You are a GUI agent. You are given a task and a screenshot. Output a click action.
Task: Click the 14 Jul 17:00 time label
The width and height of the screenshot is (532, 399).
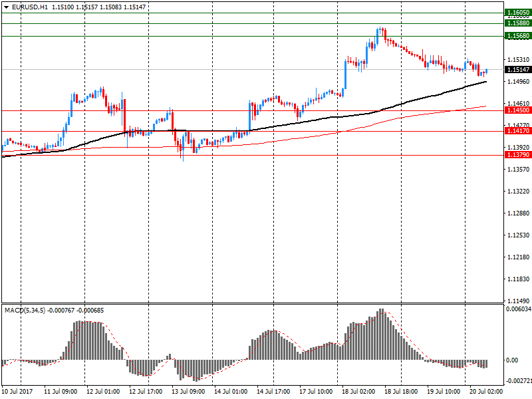pos(273,392)
